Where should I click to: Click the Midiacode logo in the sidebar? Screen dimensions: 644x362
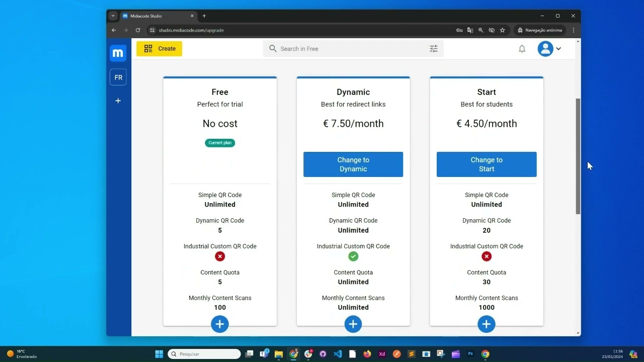118,53
